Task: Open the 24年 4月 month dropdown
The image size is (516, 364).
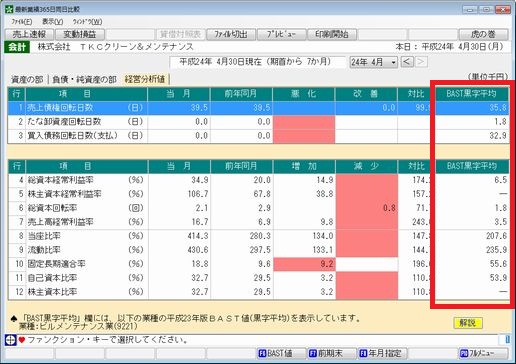Action: click(x=373, y=62)
